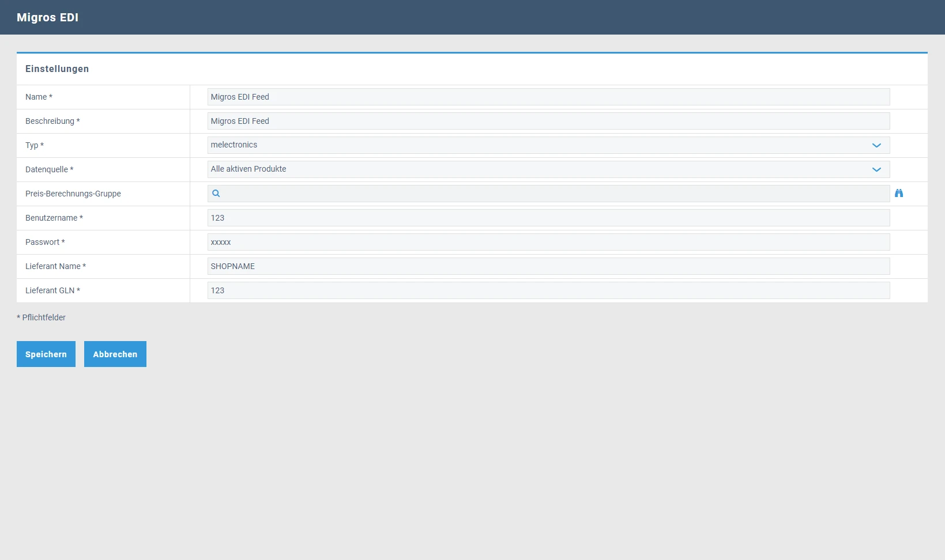Open the Datenquelle dropdown showing Alle aktiven Produkte
This screenshot has height=560, width=945.
(x=548, y=169)
